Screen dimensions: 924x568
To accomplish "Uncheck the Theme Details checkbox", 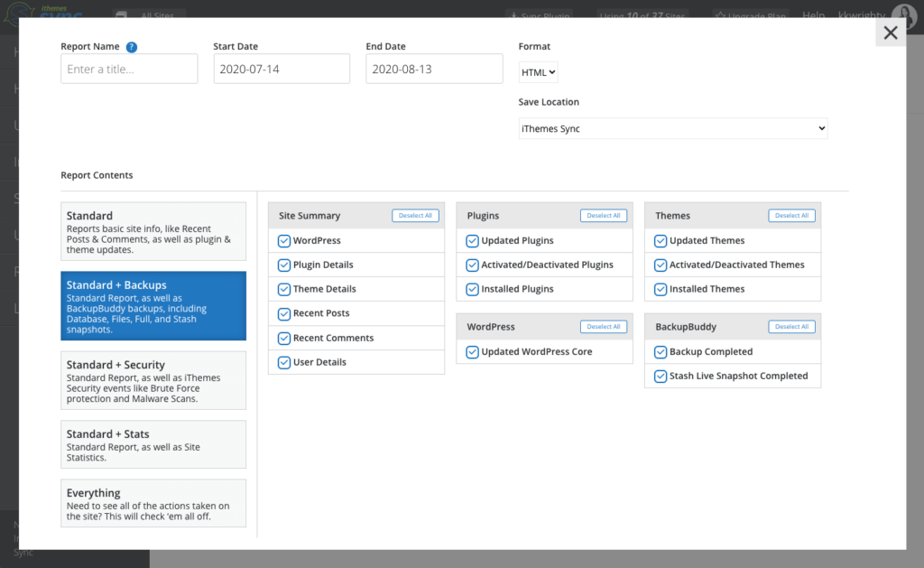I will [x=284, y=289].
